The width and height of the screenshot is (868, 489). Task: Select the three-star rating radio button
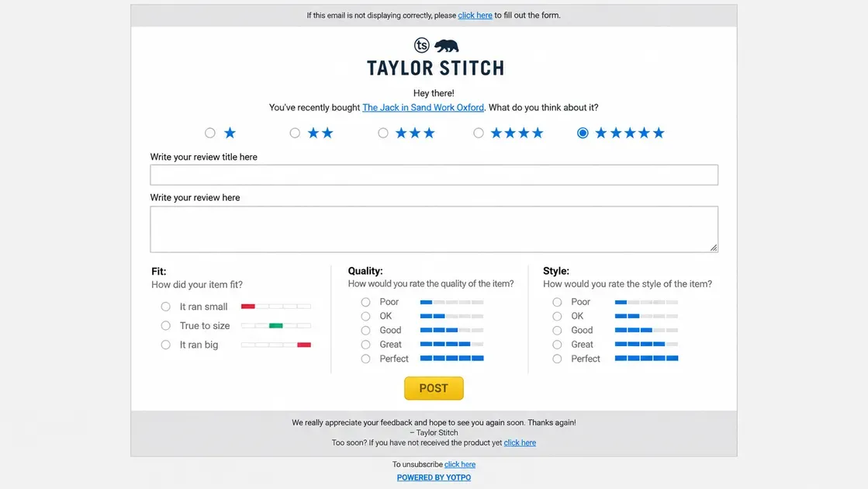pos(383,133)
